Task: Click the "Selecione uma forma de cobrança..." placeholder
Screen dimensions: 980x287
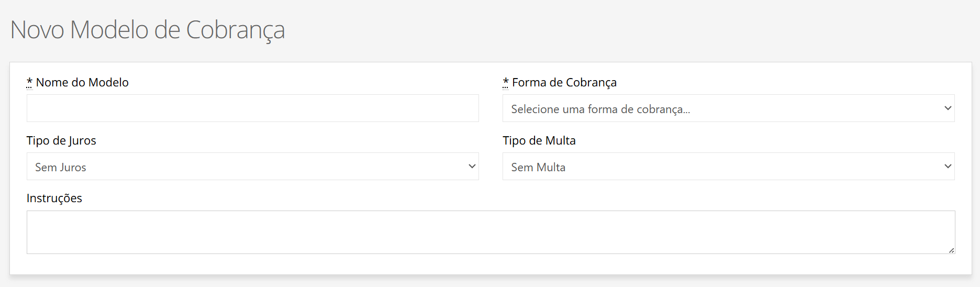Action: (x=600, y=109)
